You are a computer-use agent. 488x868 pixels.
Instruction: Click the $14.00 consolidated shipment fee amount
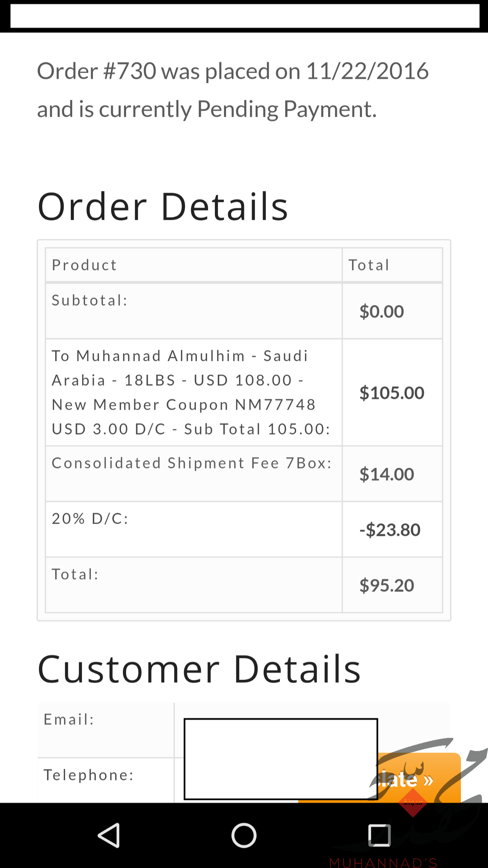pyautogui.click(x=387, y=474)
